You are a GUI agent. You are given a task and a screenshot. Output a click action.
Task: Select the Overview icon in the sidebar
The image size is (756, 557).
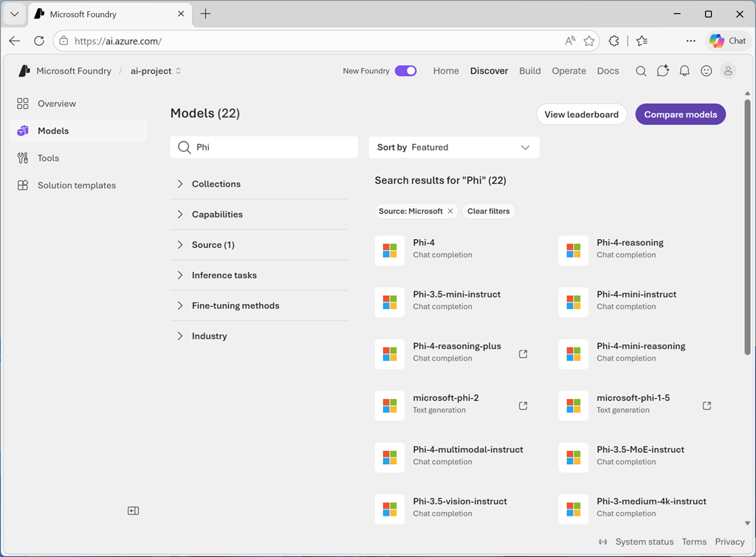coord(24,103)
